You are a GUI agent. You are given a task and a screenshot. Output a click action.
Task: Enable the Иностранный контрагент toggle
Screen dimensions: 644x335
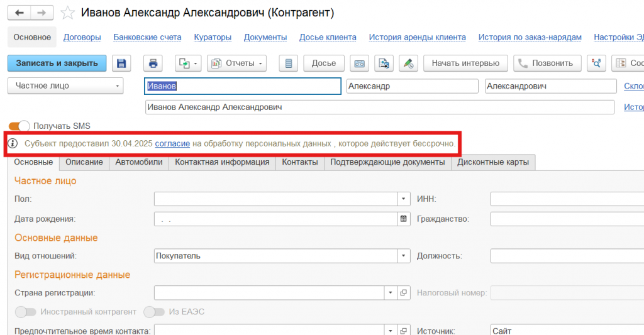click(26, 312)
